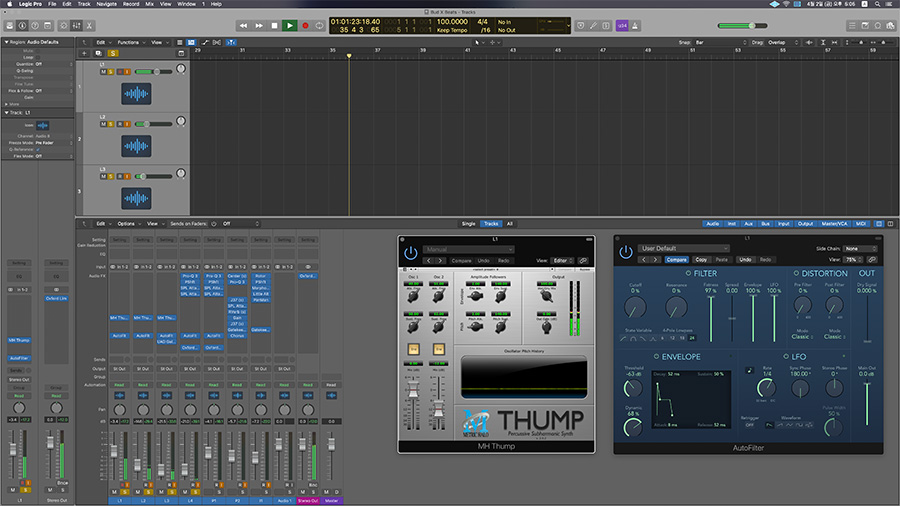Open MH Thump Manual preset dropdown
This screenshot has height=506, width=900.
[x=468, y=250]
